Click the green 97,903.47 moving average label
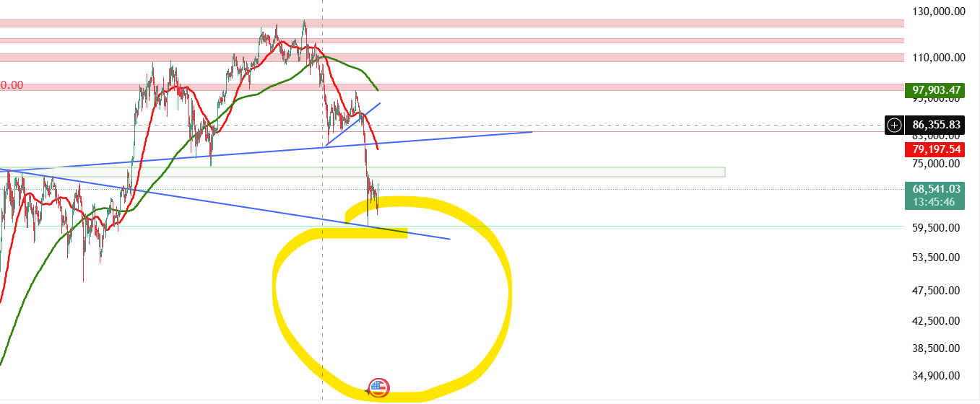980x404 pixels. click(x=935, y=90)
